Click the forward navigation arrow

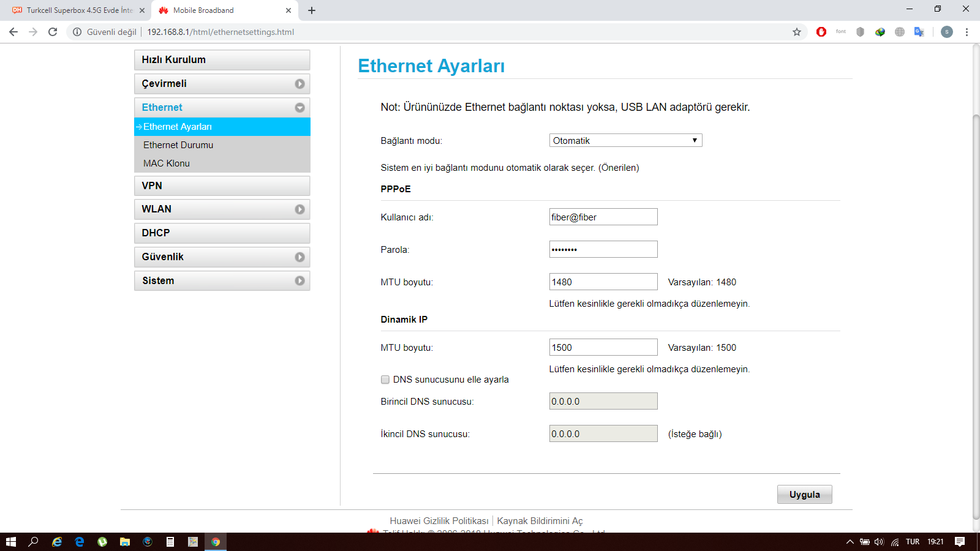(x=33, y=32)
